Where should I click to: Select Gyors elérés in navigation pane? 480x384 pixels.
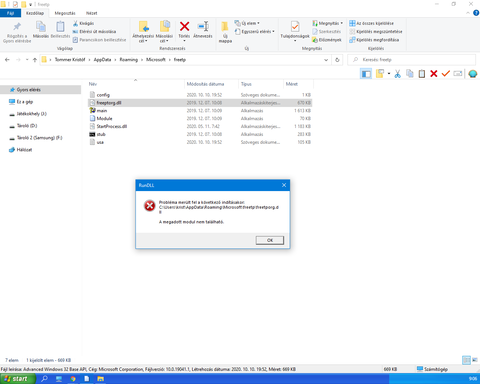click(x=40, y=90)
